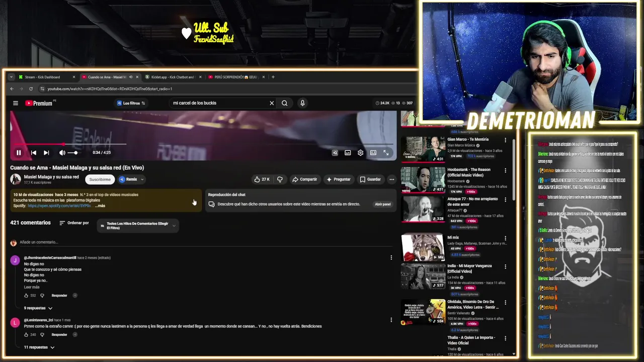Open the tab search dropdown arrow
The width and height of the screenshot is (644, 362).
[x=11, y=77]
